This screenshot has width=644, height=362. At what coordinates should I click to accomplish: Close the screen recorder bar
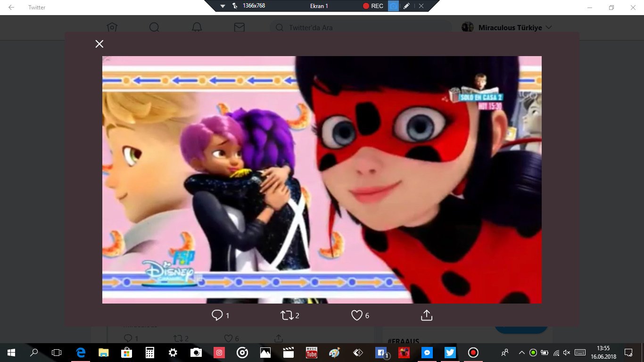click(421, 6)
